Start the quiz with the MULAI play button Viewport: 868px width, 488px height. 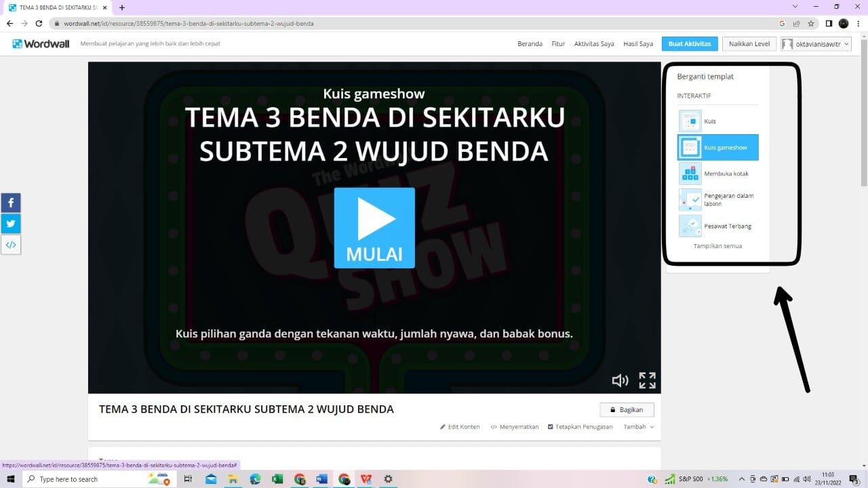[374, 228]
